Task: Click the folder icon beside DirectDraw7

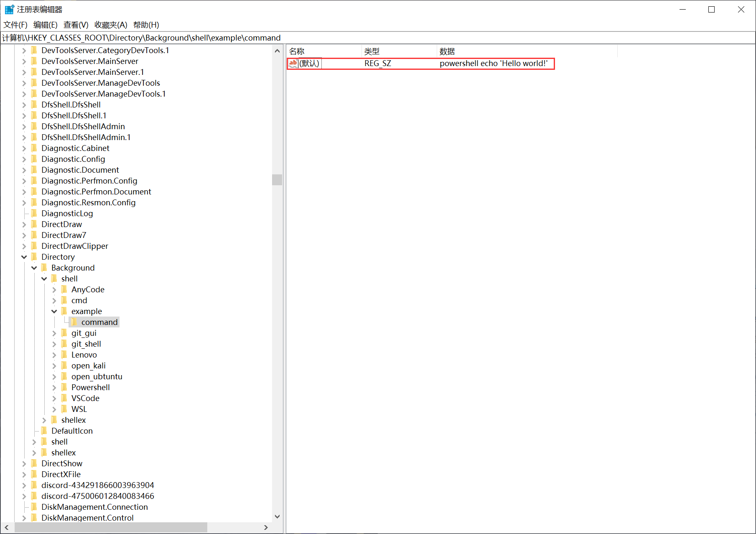Action: pyautogui.click(x=34, y=235)
